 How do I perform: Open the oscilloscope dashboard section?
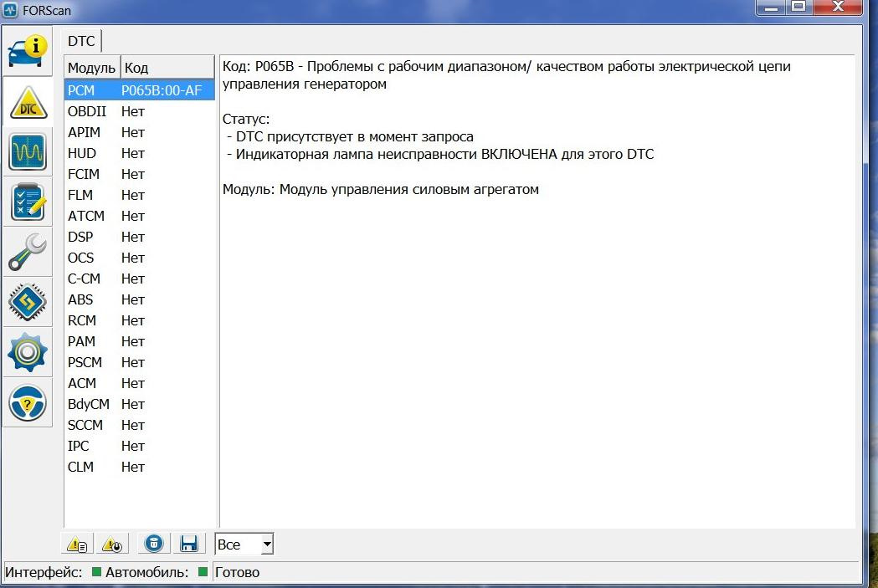tap(28, 152)
